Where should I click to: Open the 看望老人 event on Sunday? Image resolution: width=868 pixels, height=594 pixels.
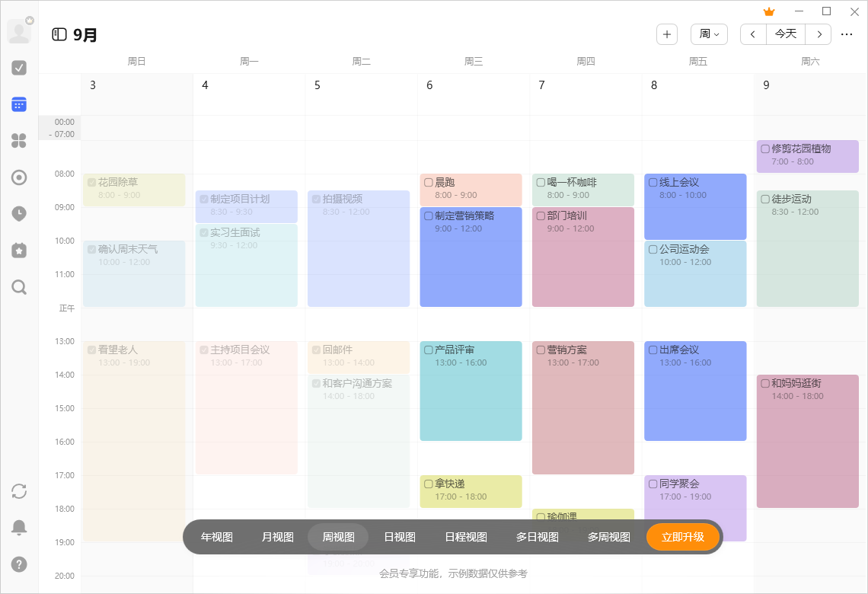pos(134,441)
